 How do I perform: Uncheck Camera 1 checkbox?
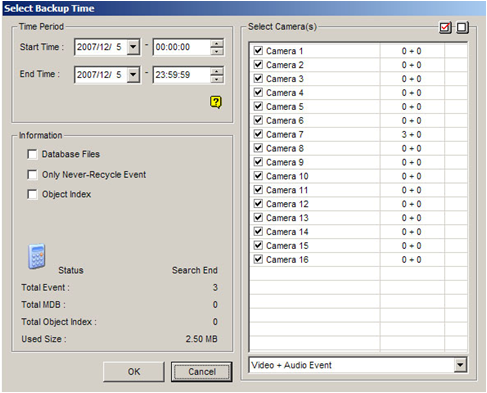coord(258,51)
